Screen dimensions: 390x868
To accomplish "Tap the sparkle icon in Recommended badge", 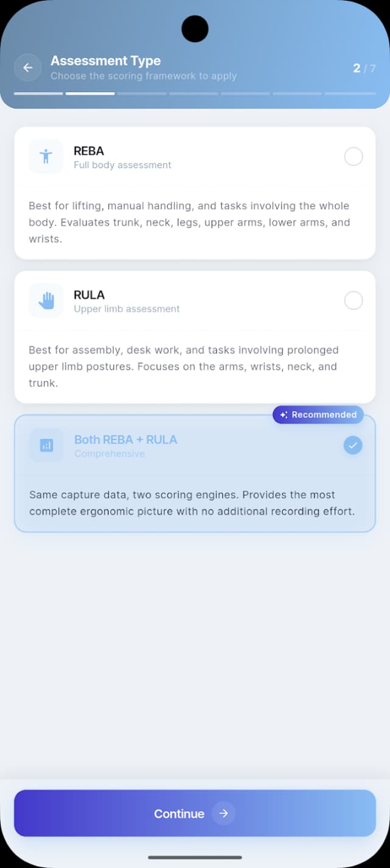I will click(x=283, y=414).
